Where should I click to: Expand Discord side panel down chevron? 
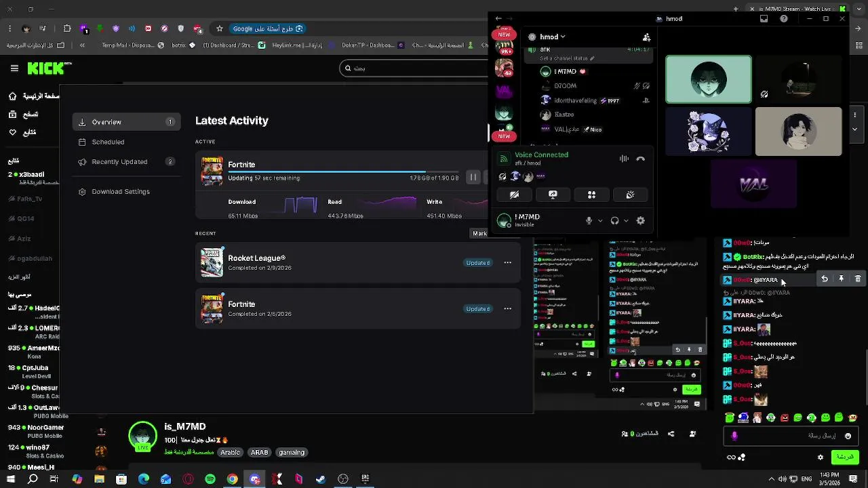click(854, 129)
